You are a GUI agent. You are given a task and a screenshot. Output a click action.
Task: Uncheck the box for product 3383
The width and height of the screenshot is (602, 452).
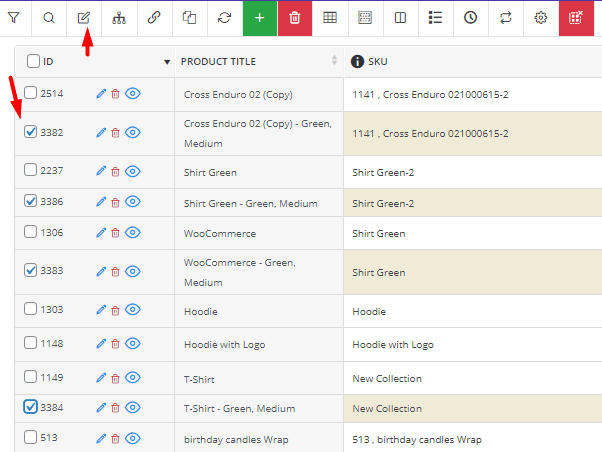click(30, 270)
